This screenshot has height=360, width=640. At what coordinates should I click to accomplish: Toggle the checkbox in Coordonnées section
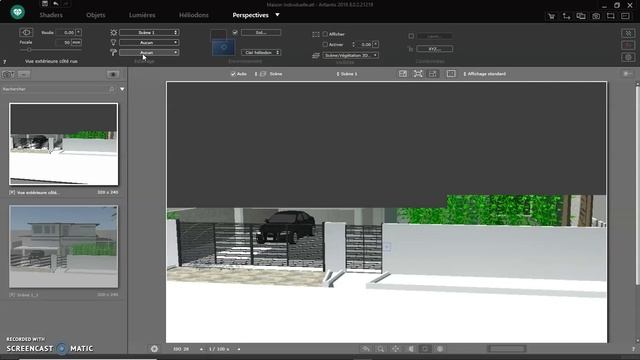click(x=411, y=36)
